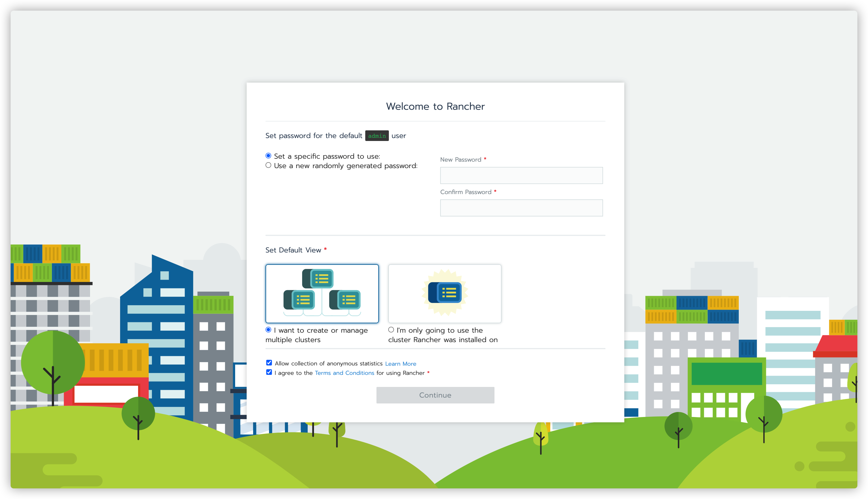Click the 'Allow collection of anonymous statistics' text

pyautogui.click(x=328, y=364)
